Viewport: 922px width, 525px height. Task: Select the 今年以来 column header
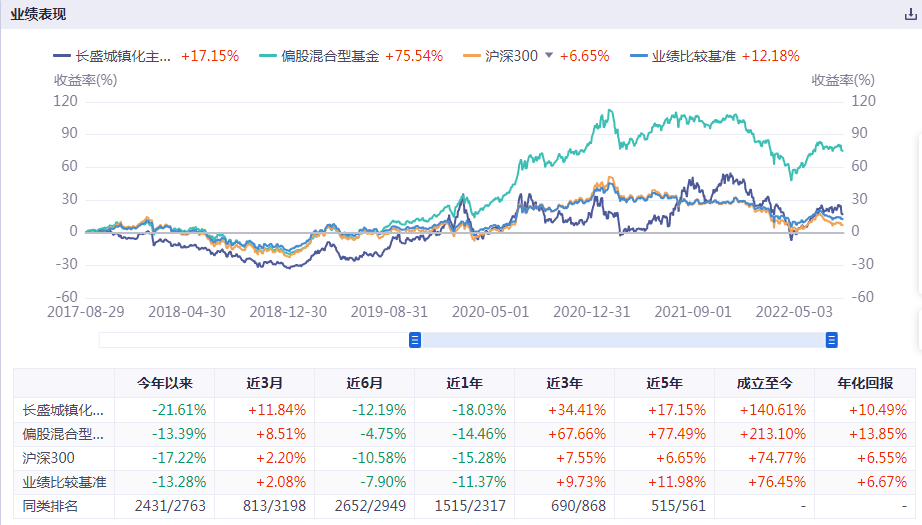[x=164, y=383]
